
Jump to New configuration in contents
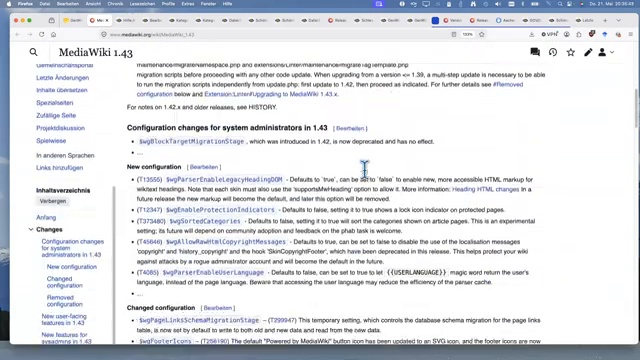[72, 267]
